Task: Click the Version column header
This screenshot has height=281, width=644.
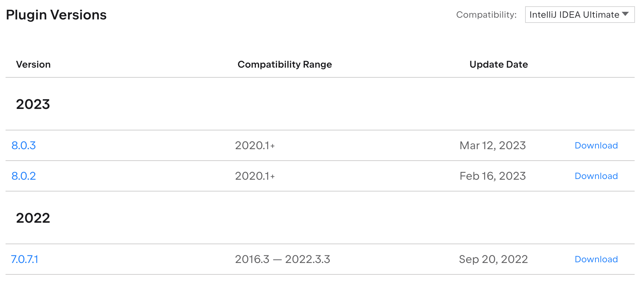Action: [33, 65]
